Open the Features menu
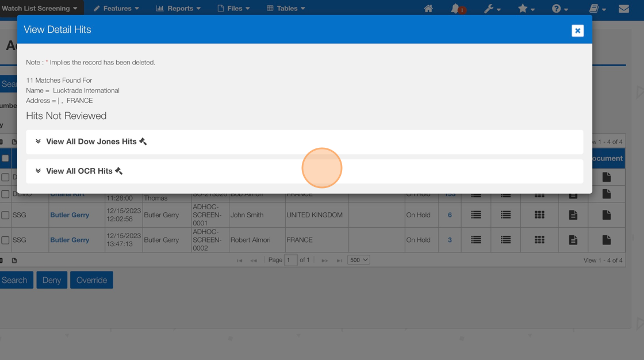Viewport: 644px width, 360px height. pos(116,8)
